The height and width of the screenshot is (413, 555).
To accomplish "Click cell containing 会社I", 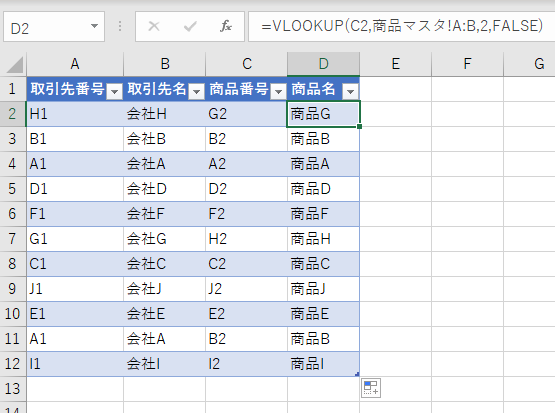I will [165, 364].
